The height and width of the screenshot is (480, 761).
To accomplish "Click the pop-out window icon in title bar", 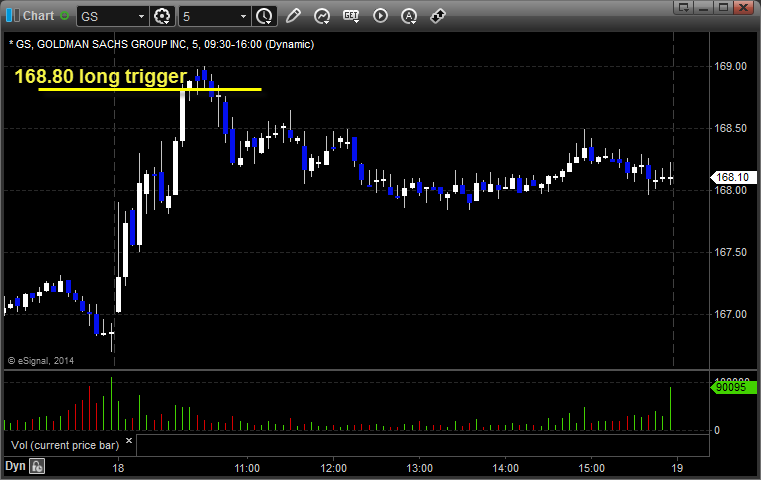I will (x=684, y=7).
